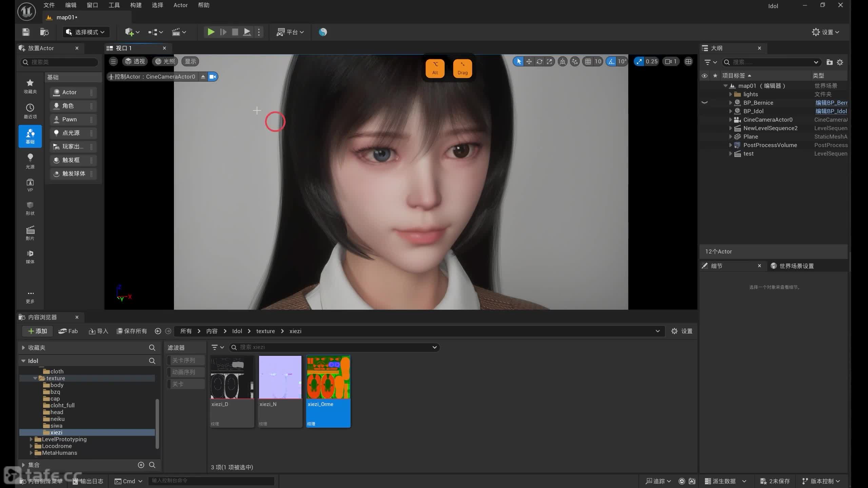
Task: Start Play in editor with the green arrow
Action: 211,32
